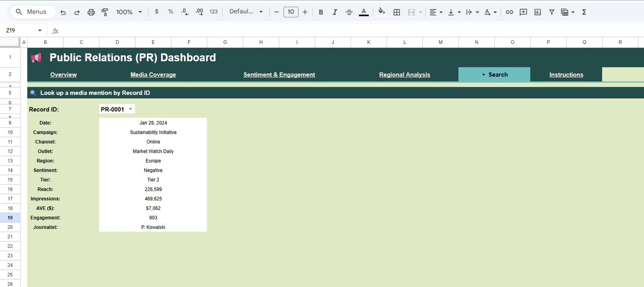Viewport: 644px width, 287px height.
Task: Click the engagement value 903
Action: tap(153, 218)
